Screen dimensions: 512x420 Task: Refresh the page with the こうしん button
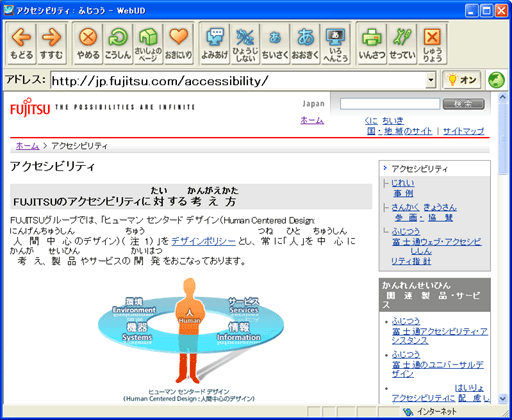pyautogui.click(x=118, y=44)
